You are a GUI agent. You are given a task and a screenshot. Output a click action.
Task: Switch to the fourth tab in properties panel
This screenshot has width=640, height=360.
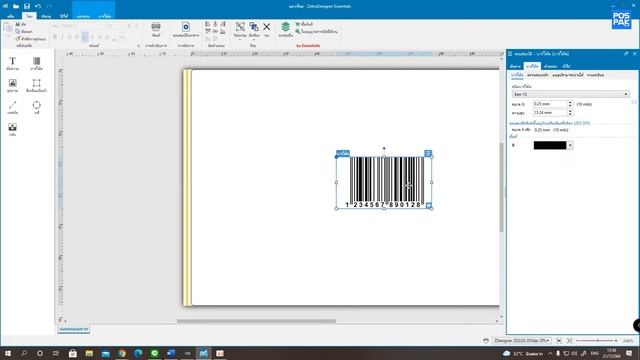pos(566,66)
